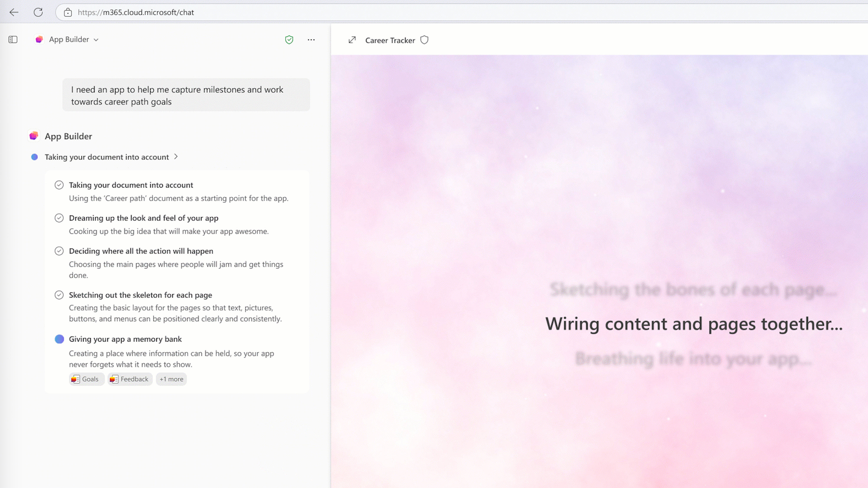This screenshot has height=488, width=868.
Task: Click the site lock icon in address bar
Action: click(x=68, y=12)
